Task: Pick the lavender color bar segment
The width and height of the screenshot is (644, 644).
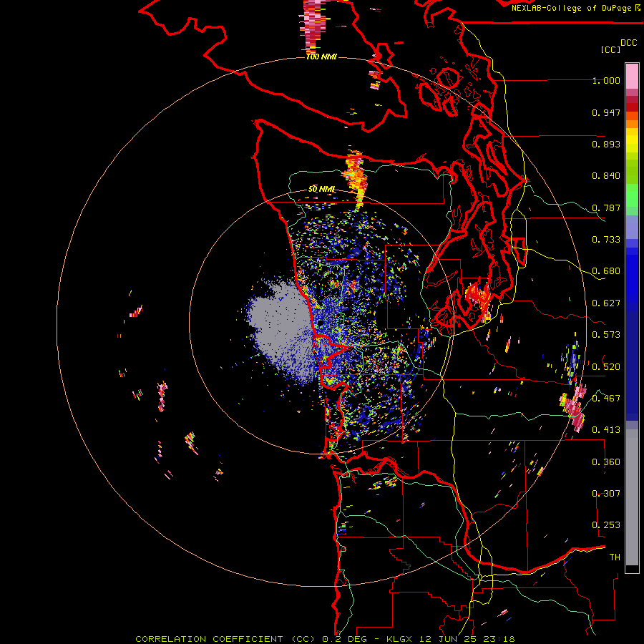Action: click(x=632, y=227)
